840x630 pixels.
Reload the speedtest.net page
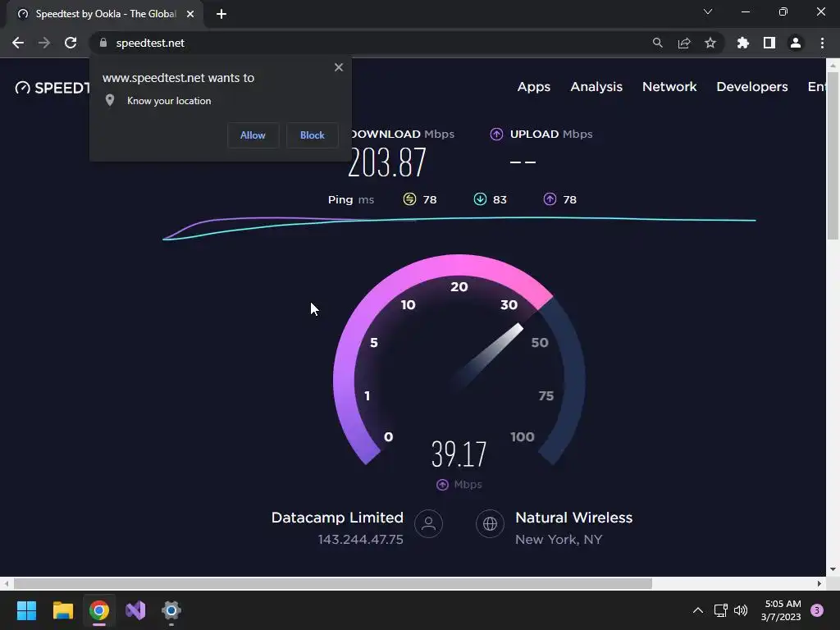click(71, 43)
